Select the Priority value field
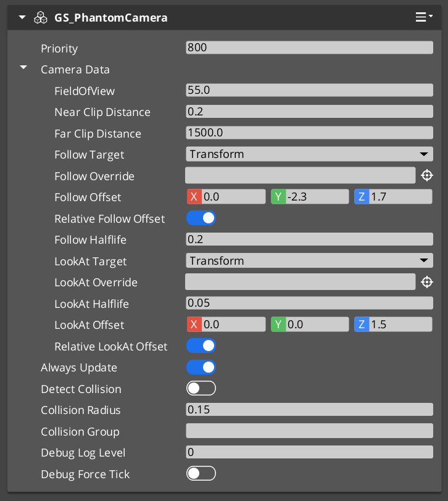This screenshot has width=448, height=501. [309, 47]
